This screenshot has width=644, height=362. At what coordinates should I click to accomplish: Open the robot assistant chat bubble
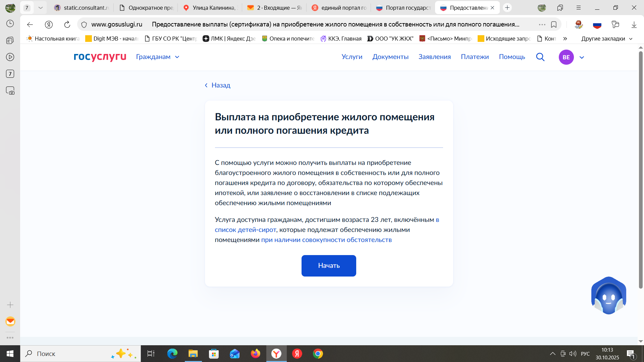click(608, 296)
